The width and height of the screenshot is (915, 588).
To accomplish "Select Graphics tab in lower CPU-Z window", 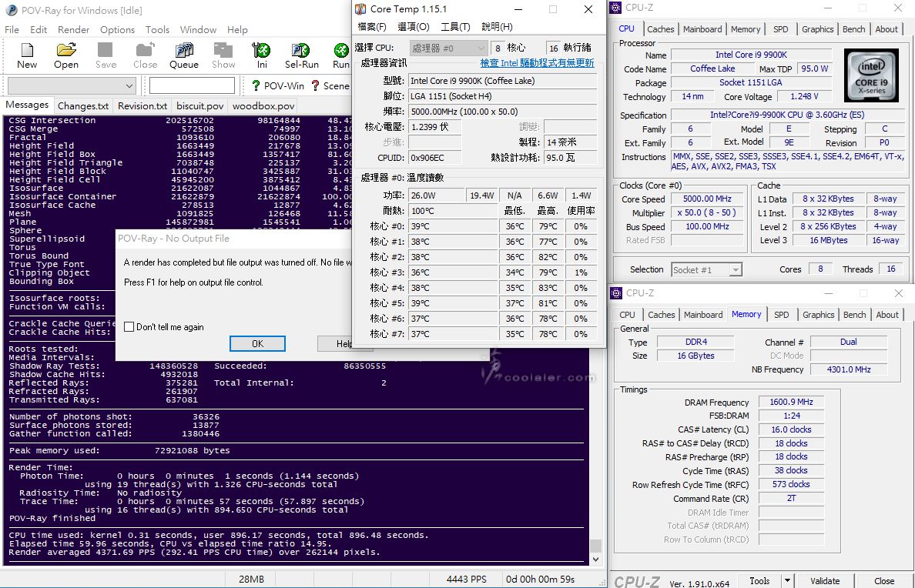I will 818,315.
